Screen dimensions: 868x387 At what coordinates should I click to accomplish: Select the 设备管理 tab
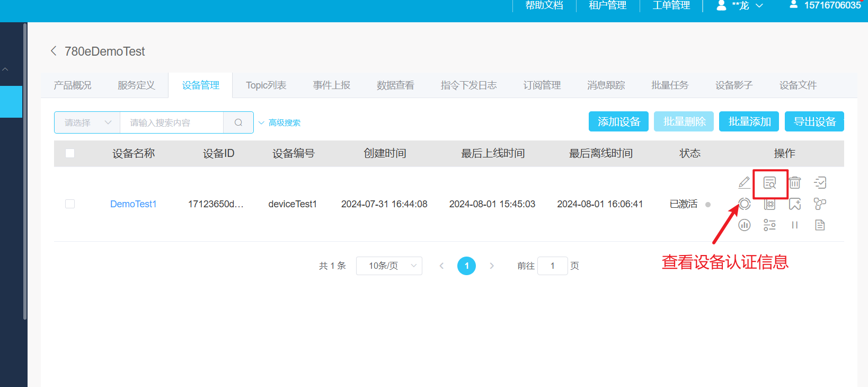(200, 85)
